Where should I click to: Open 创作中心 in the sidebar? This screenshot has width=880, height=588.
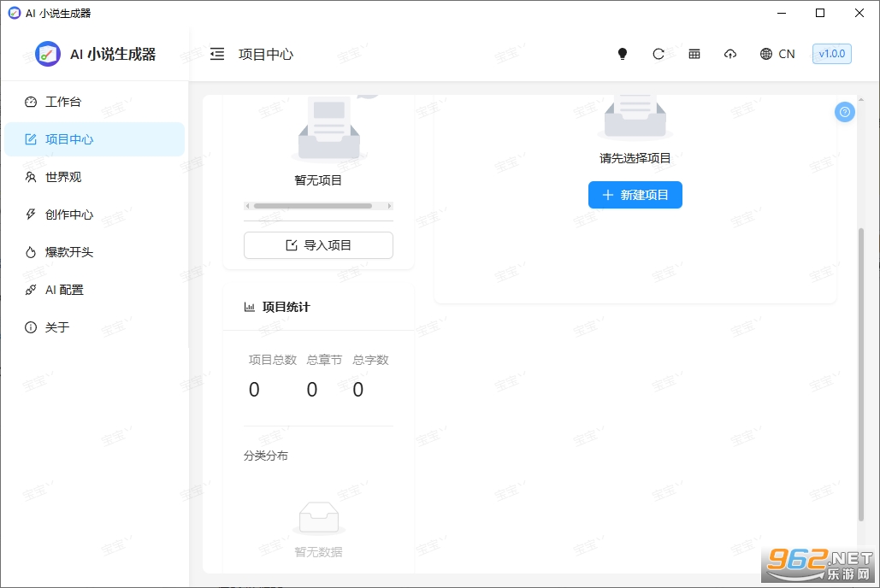[x=94, y=215]
